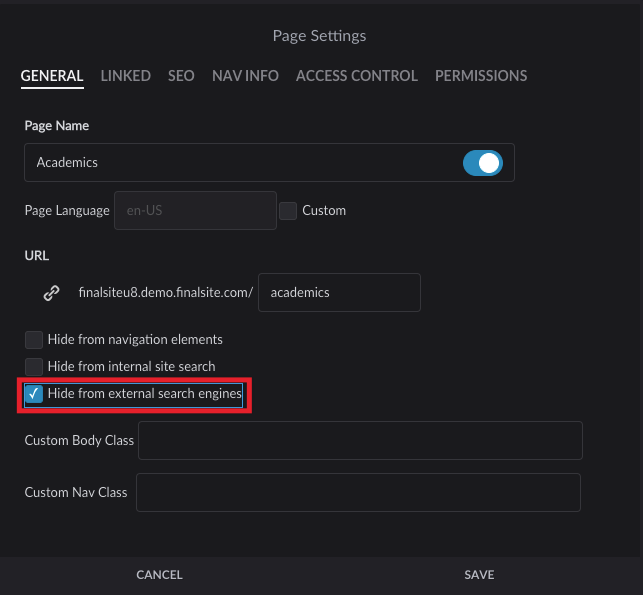The height and width of the screenshot is (595, 643).
Task: Uncheck Hide from external search engines
Action: tap(34, 394)
